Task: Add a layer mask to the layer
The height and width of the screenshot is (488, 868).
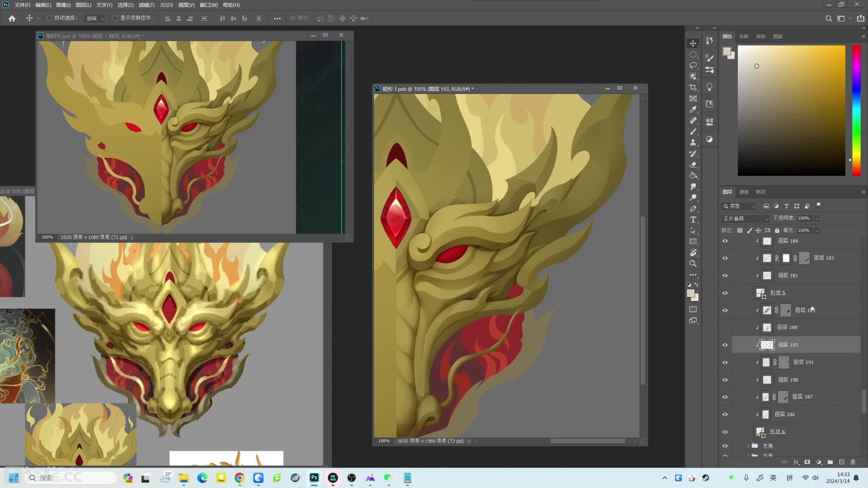Action: pos(807,462)
